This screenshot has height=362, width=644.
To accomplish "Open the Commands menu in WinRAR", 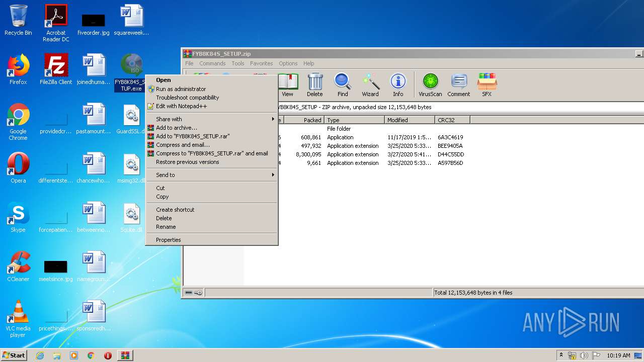I will pyautogui.click(x=212, y=63).
